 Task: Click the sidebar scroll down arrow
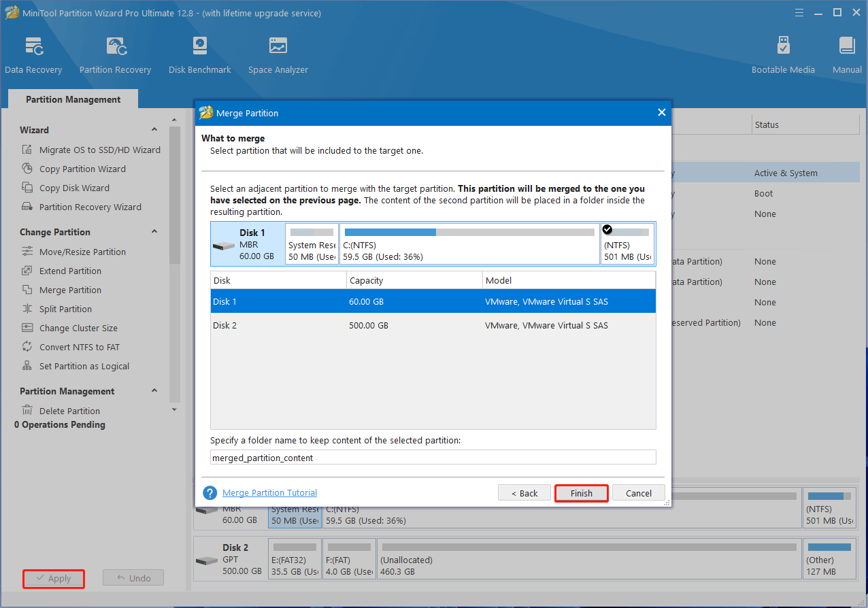pyautogui.click(x=175, y=409)
